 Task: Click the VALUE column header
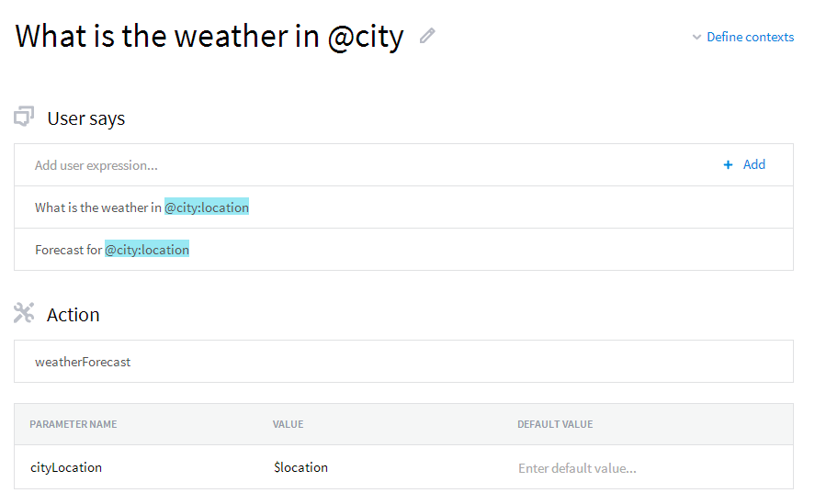[x=288, y=424]
